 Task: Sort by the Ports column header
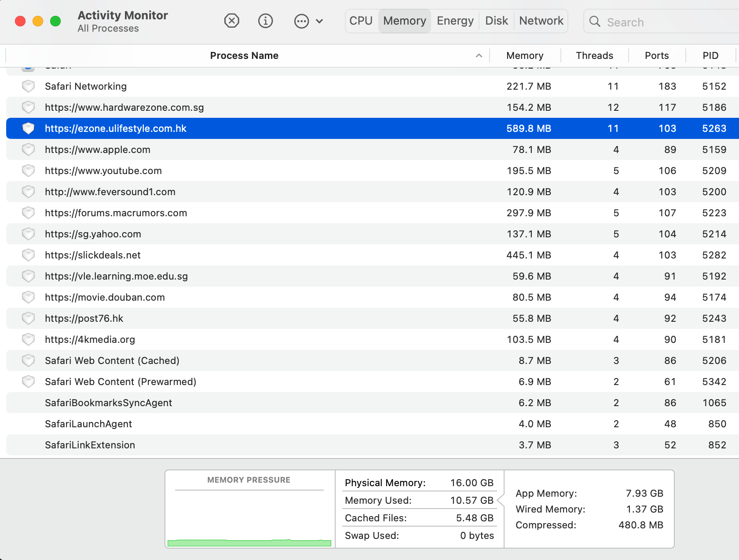tap(657, 55)
